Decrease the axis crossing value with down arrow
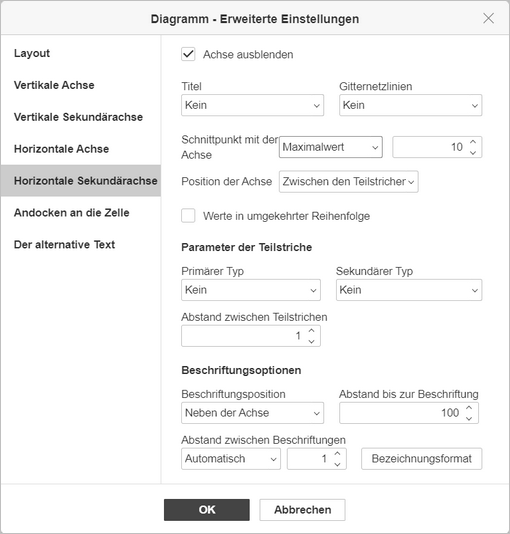The width and height of the screenshot is (510, 534). [x=473, y=152]
